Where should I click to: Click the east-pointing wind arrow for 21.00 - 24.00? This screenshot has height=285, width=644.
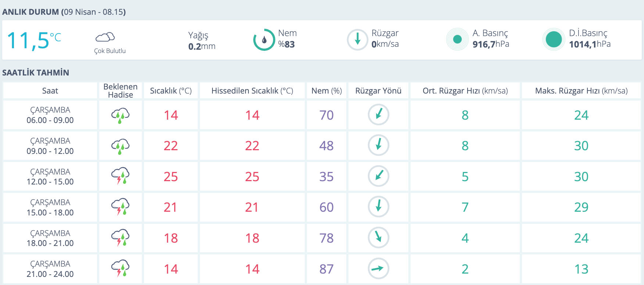pyautogui.click(x=378, y=268)
